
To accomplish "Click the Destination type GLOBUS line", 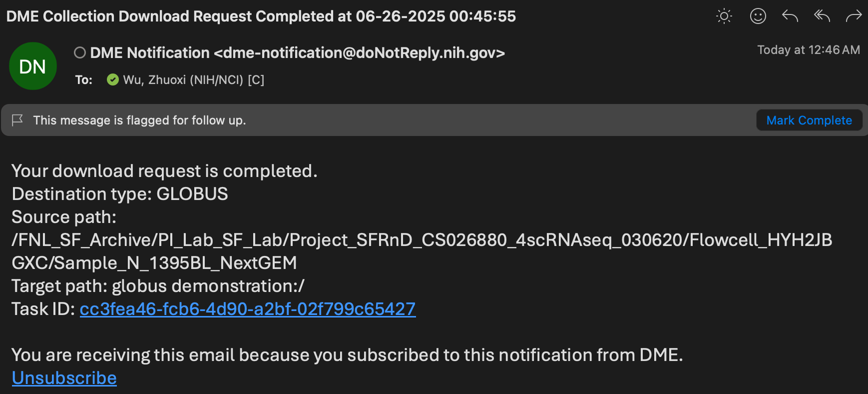I will (120, 194).
